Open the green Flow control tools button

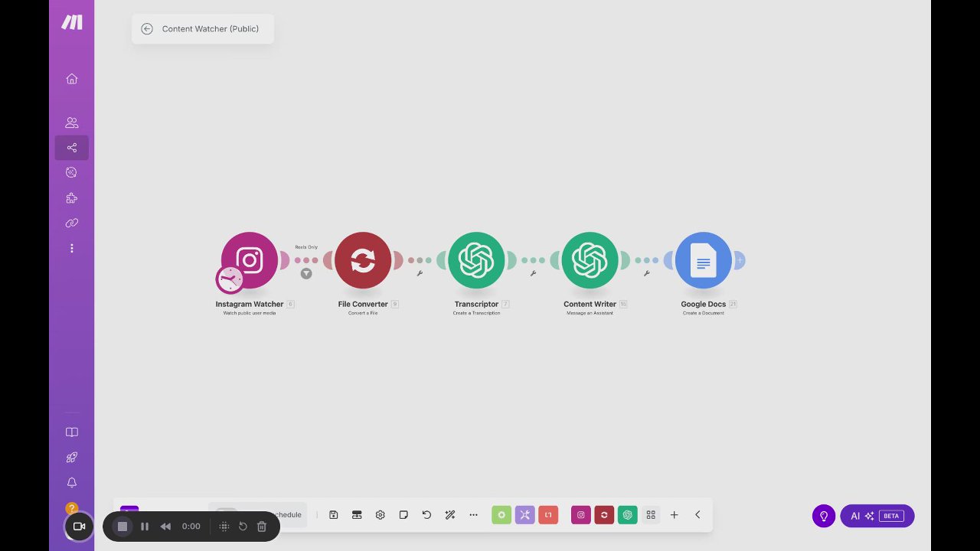click(x=501, y=515)
